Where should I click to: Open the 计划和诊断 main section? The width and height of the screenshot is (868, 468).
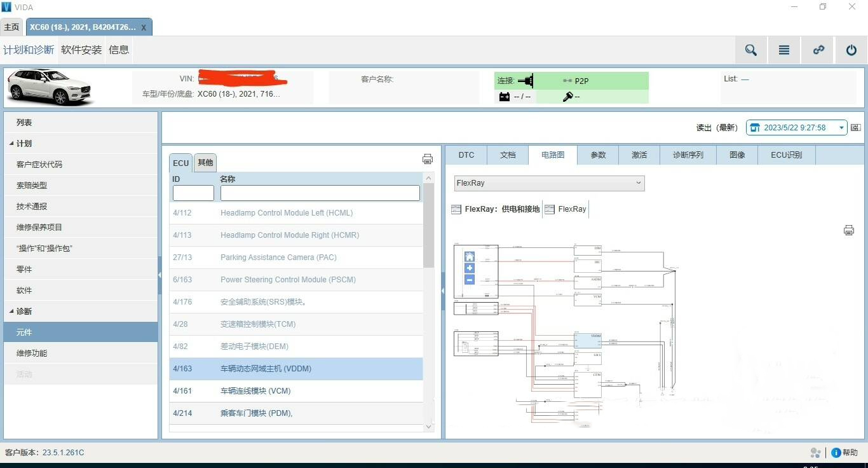tap(29, 50)
